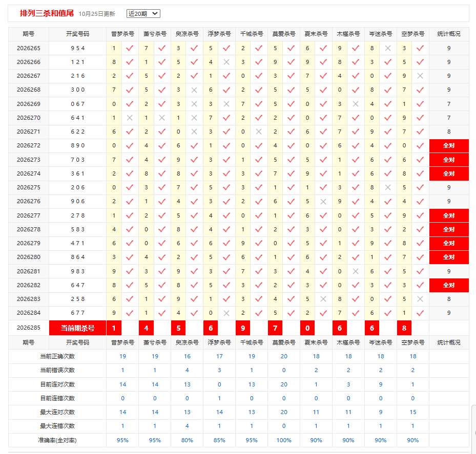Select the 最大连错次数 row label

57,426
